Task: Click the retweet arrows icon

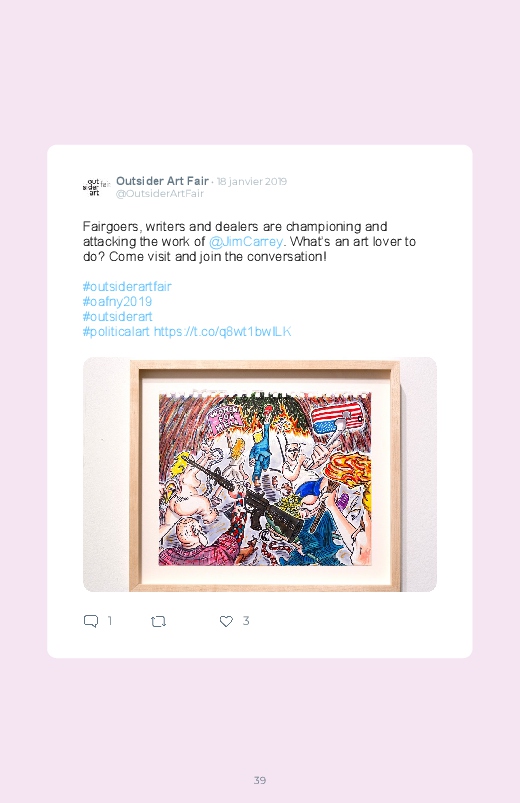Action: pos(158,621)
